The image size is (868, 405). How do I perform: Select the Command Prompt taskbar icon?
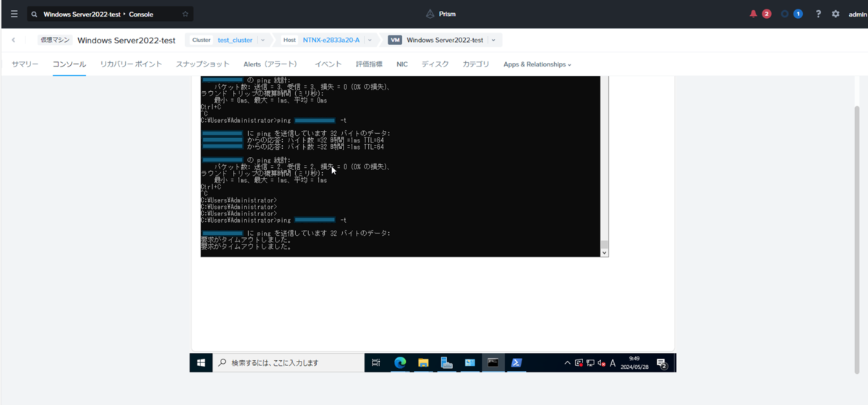(x=493, y=363)
